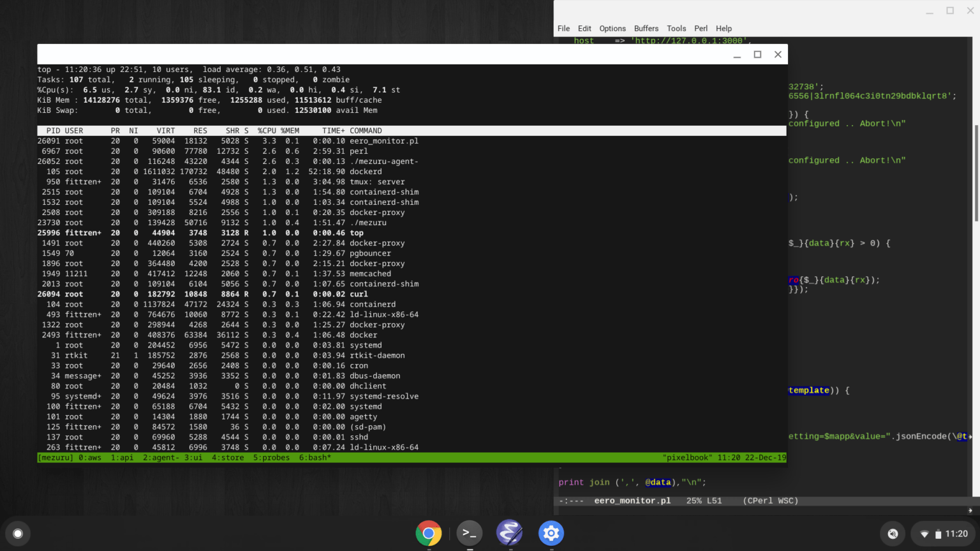980x551 pixels.
Task: Open Chrome from the shelf
Action: click(428, 534)
